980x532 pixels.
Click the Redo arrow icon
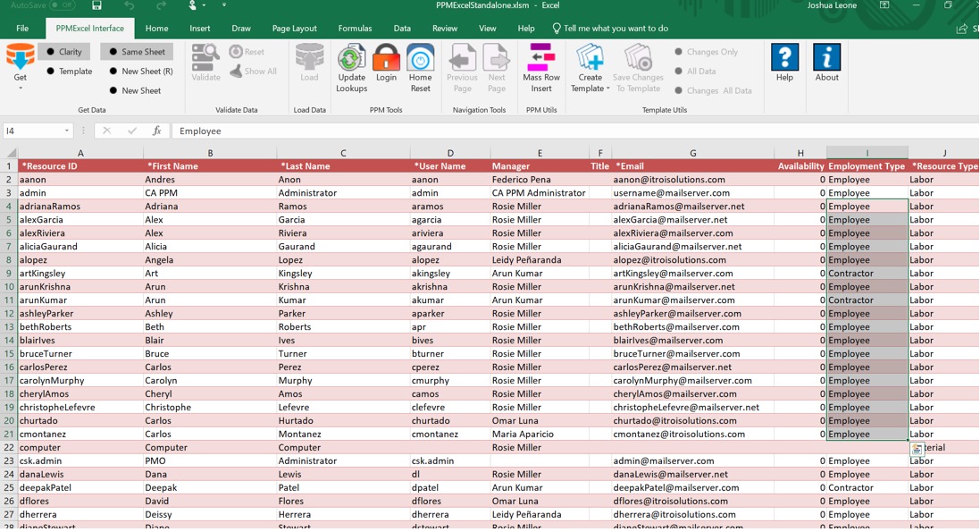[162, 5]
